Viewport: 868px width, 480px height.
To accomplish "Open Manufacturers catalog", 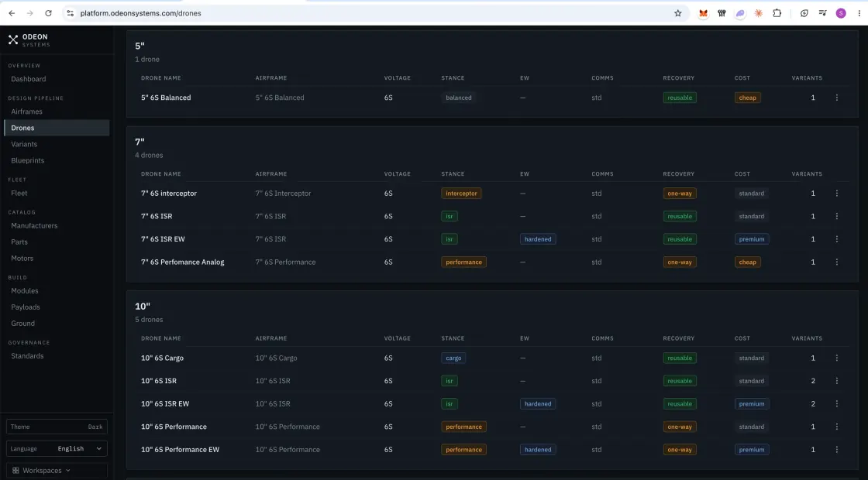I will (x=34, y=225).
